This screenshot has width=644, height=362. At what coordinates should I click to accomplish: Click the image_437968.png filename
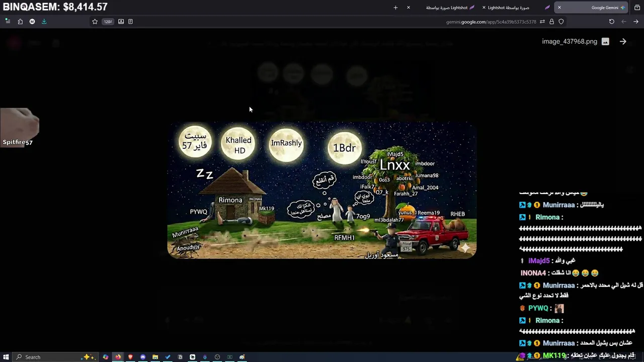tap(570, 42)
